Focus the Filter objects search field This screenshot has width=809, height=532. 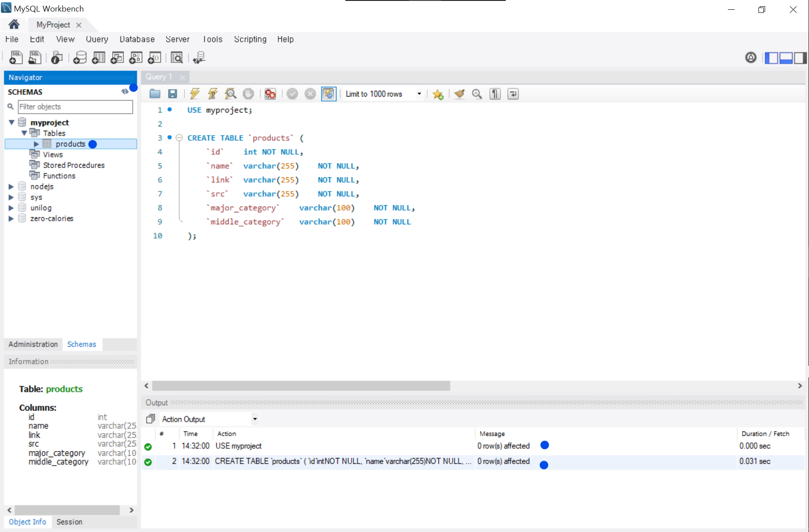pos(75,106)
